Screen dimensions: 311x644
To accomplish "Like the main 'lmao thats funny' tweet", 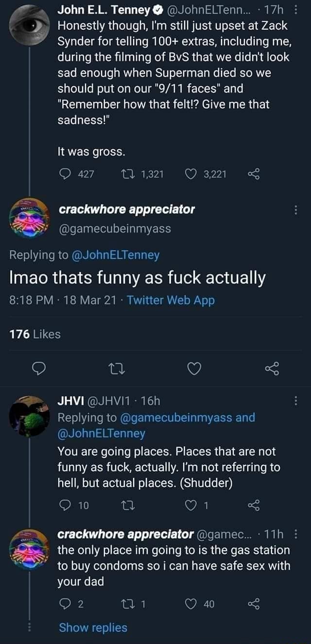I will tap(194, 371).
